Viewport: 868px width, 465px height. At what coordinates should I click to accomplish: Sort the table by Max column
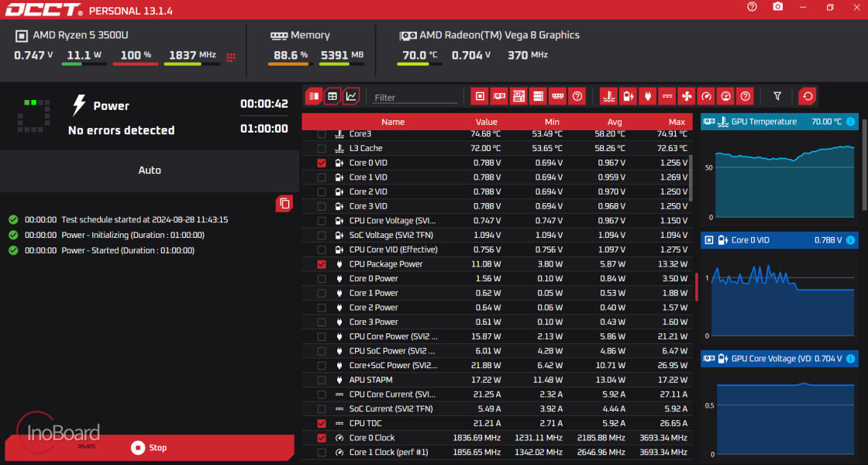tap(677, 122)
